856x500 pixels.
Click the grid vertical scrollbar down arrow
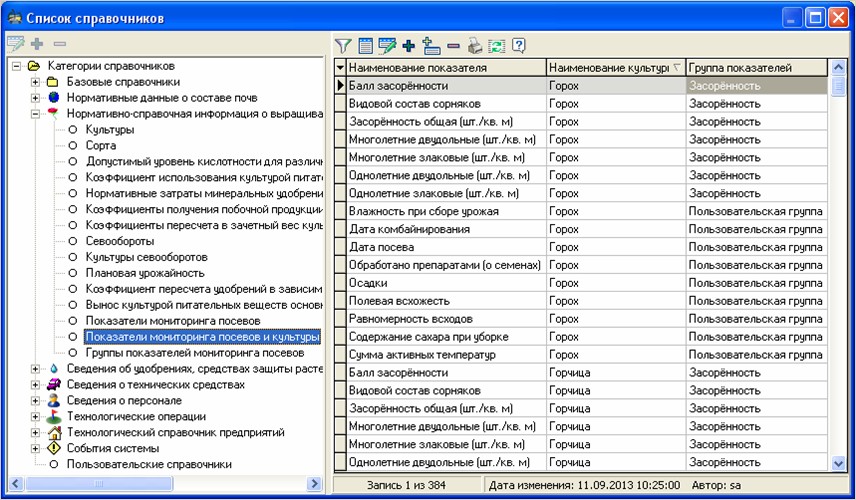(838, 463)
